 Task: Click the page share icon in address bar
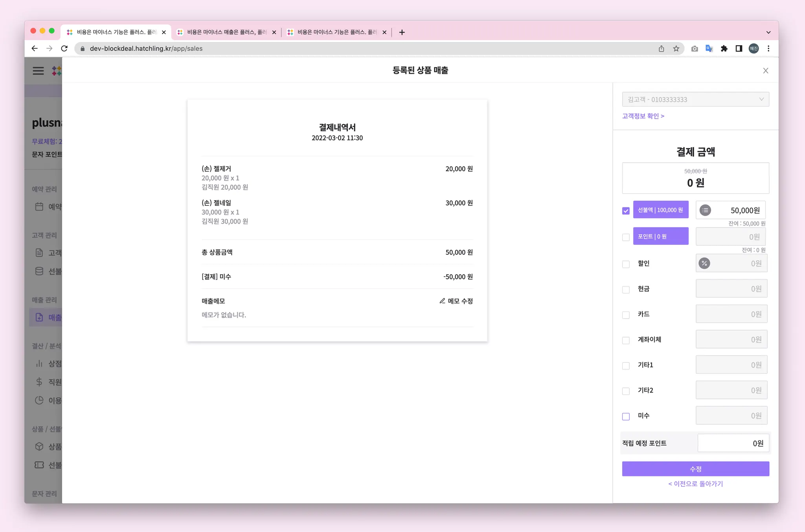tap(662, 48)
